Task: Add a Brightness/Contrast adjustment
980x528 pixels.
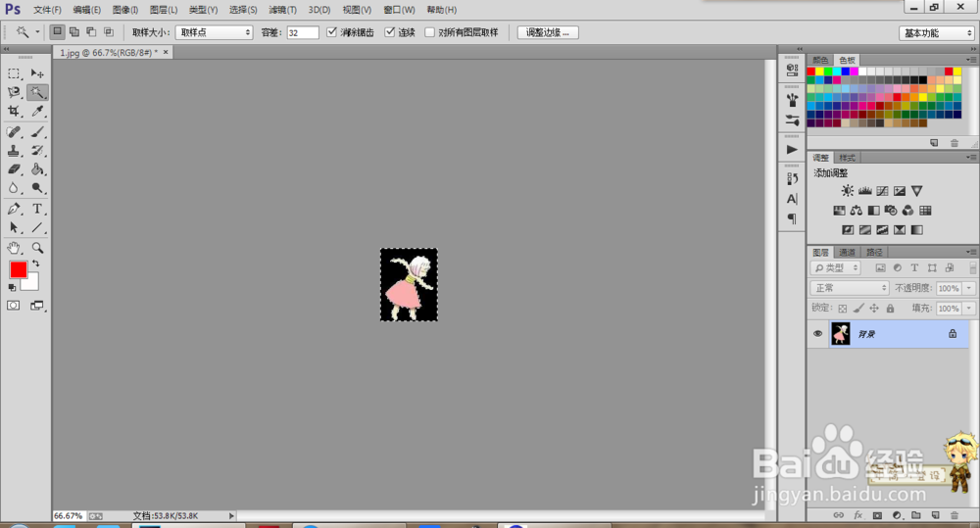Action: click(847, 191)
